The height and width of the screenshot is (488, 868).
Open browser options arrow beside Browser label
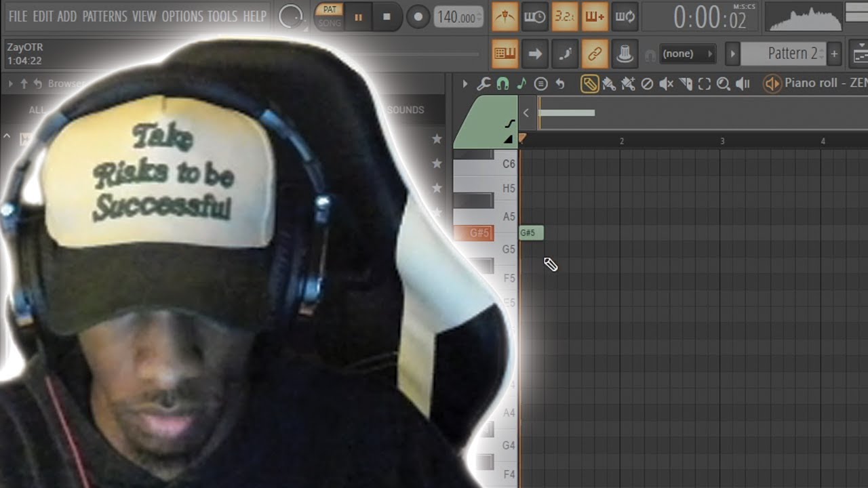coord(11,84)
